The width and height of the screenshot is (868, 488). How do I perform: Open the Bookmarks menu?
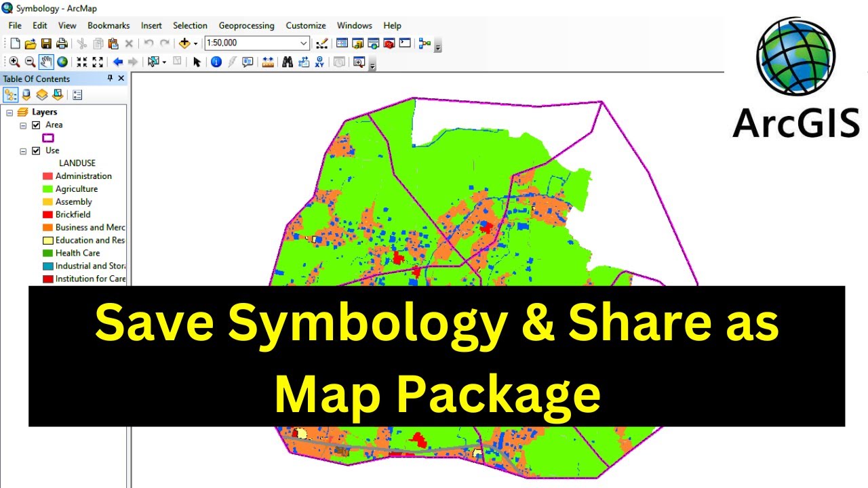tap(108, 26)
